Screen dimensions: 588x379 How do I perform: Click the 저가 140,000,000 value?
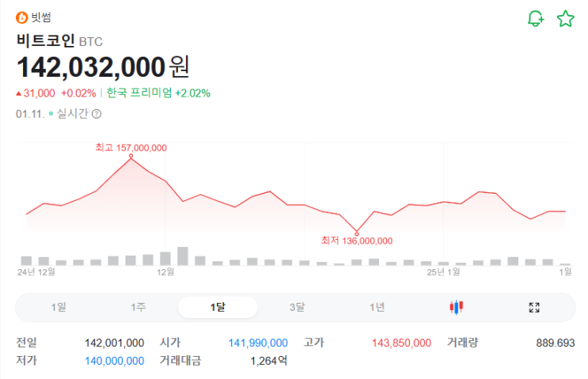(x=114, y=361)
